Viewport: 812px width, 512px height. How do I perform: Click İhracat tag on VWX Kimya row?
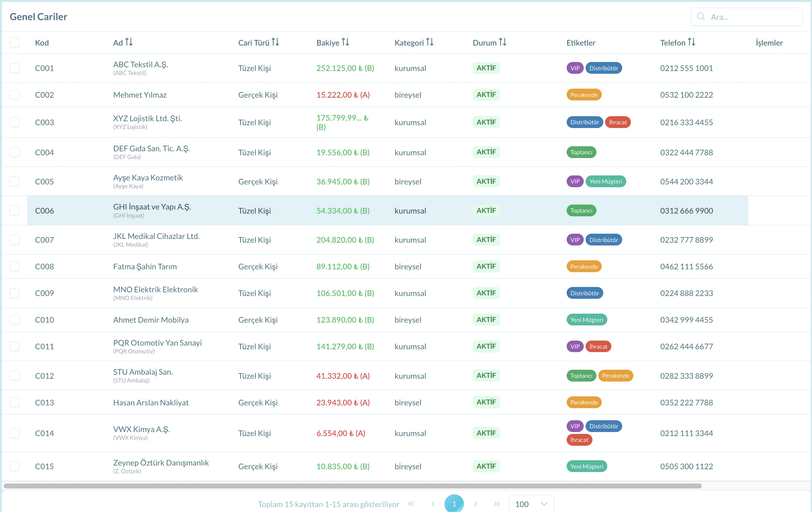pos(579,439)
